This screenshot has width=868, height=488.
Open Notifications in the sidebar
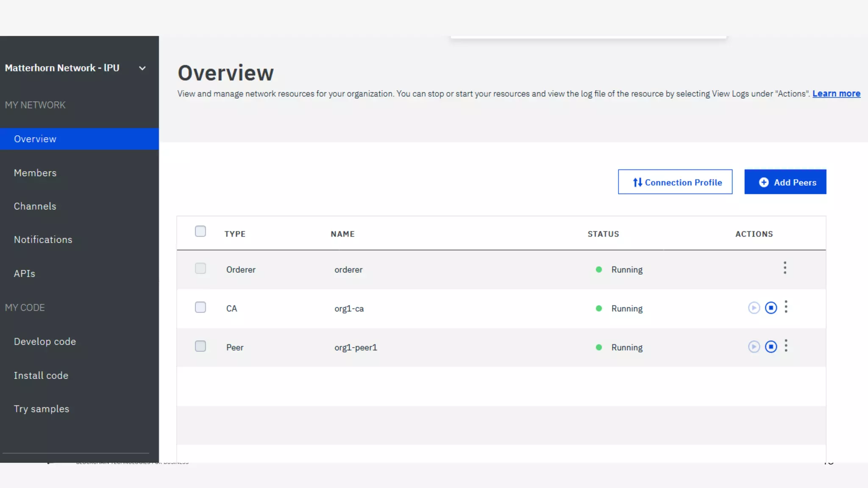point(43,240)
